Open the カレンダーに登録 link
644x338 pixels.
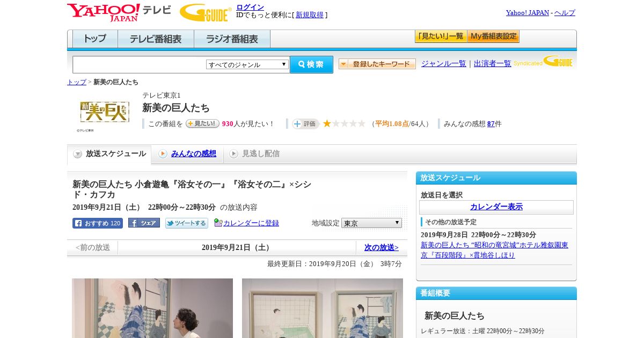click(x=251, y=223)
